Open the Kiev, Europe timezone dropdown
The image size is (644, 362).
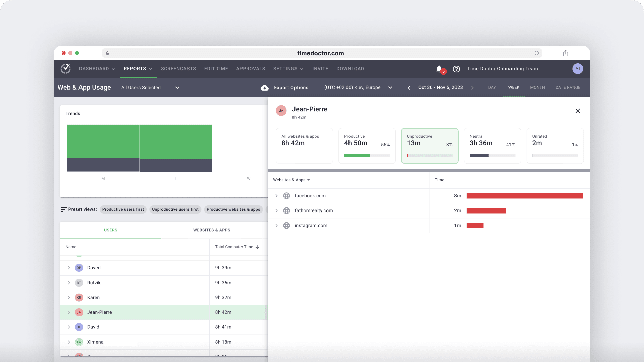[390, 88]
